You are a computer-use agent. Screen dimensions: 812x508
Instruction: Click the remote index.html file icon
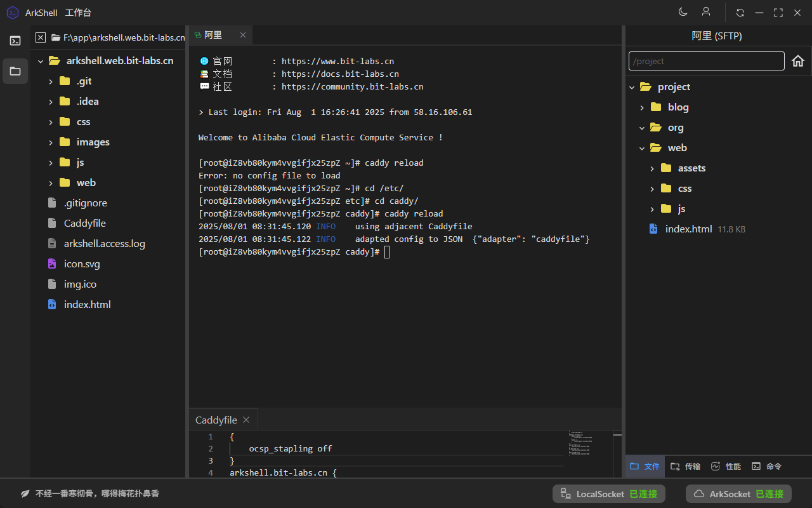point(653,229)
